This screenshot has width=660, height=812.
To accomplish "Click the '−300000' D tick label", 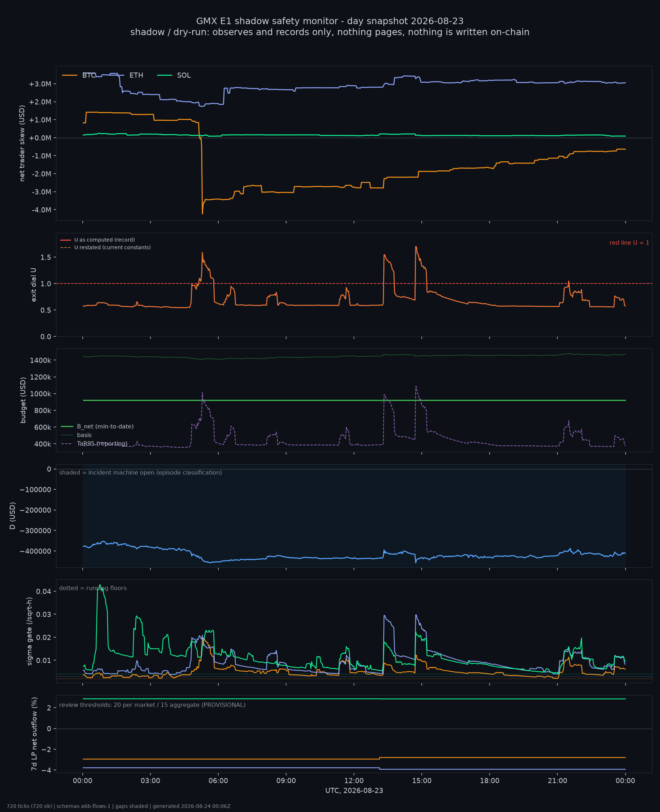I will click(36, 530).
